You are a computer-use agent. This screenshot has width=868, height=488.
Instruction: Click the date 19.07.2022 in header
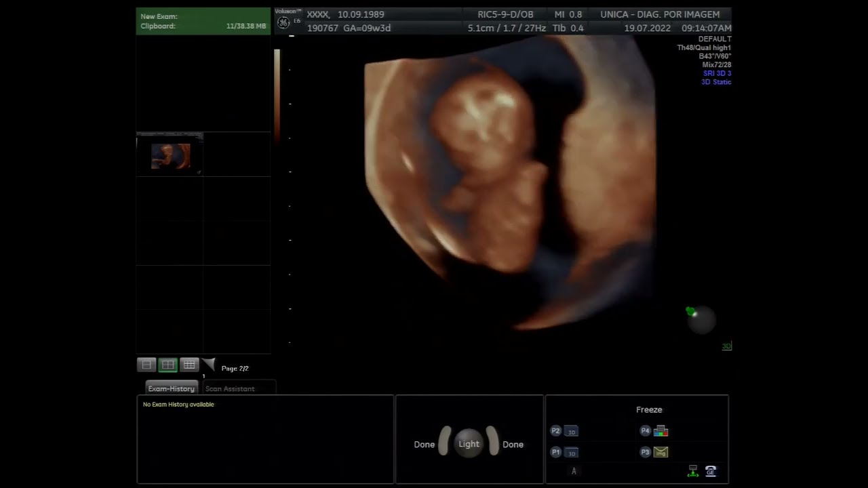point(647,28)
